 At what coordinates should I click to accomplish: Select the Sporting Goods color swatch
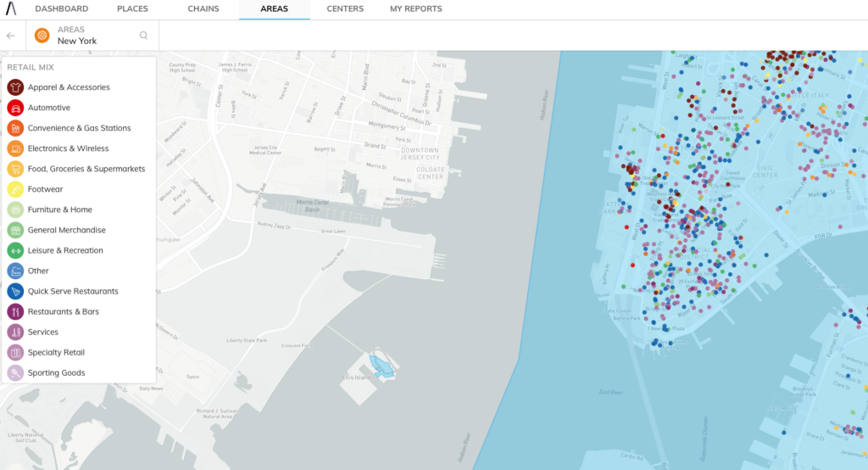coord(15,372)
